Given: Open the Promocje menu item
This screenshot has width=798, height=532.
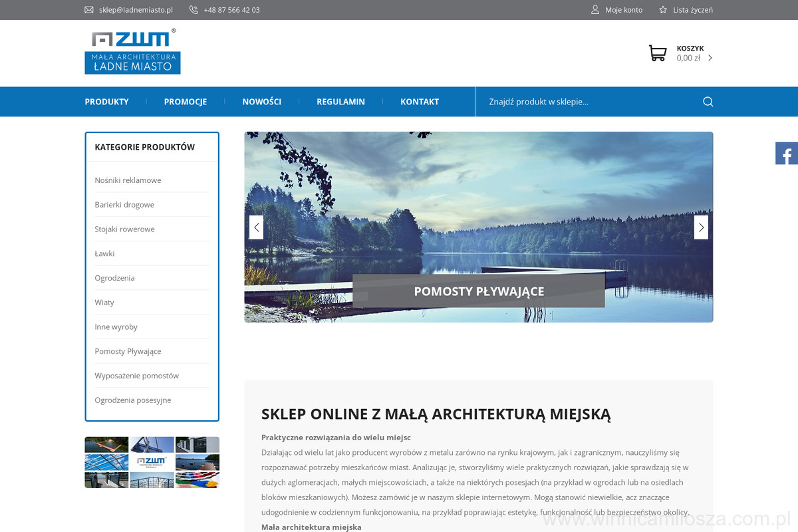Looking at the screenshot, I should pyautogui.click(x=185, y=102).
